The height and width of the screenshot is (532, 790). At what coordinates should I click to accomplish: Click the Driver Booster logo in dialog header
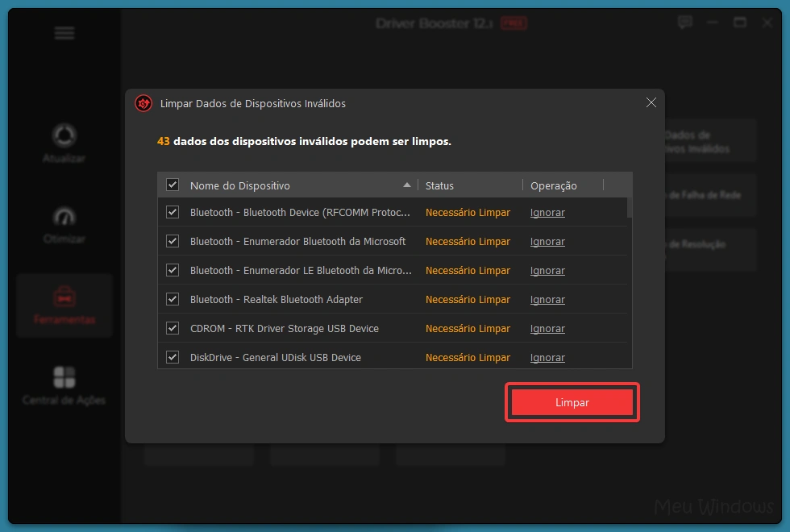pos(143,103)
